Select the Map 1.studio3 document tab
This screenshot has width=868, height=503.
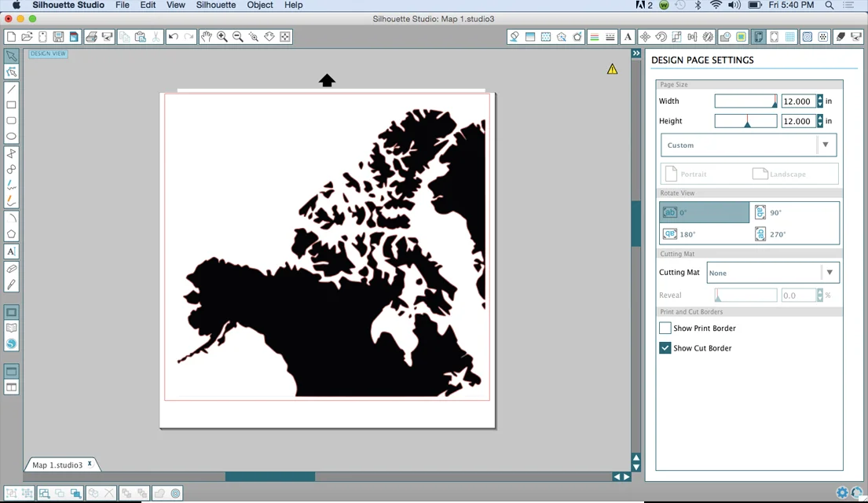pyautogui.click(x=57, y=464)
